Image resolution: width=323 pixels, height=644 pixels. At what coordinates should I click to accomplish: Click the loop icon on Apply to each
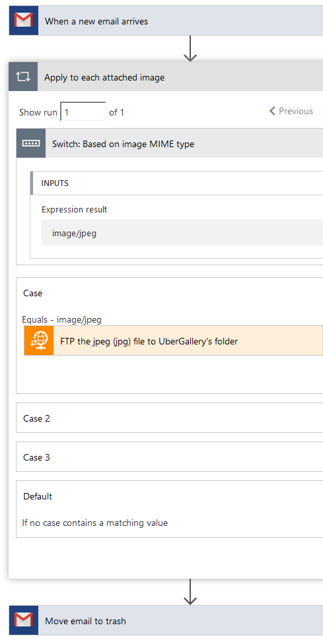coord(23,77)
